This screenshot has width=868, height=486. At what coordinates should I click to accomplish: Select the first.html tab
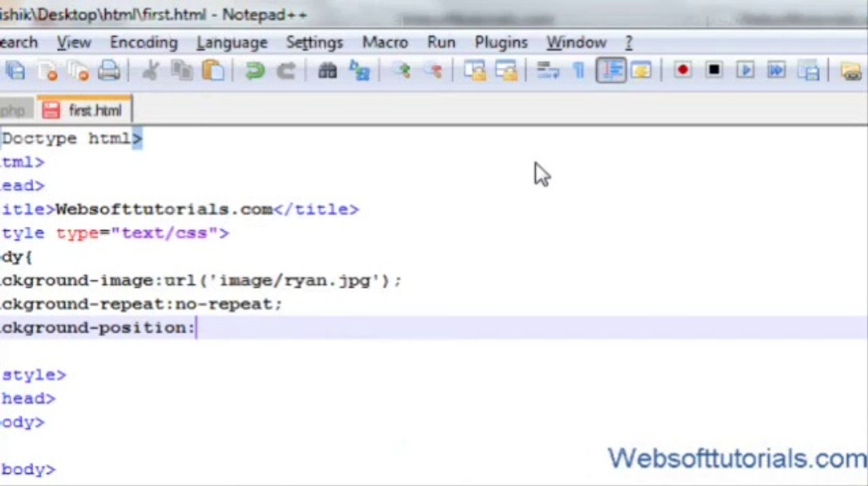(x=84, y=110)
